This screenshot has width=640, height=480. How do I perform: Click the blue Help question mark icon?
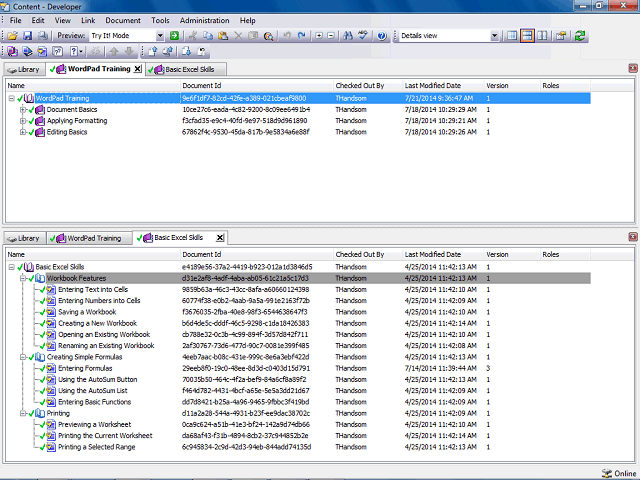(x=382, y=36)
